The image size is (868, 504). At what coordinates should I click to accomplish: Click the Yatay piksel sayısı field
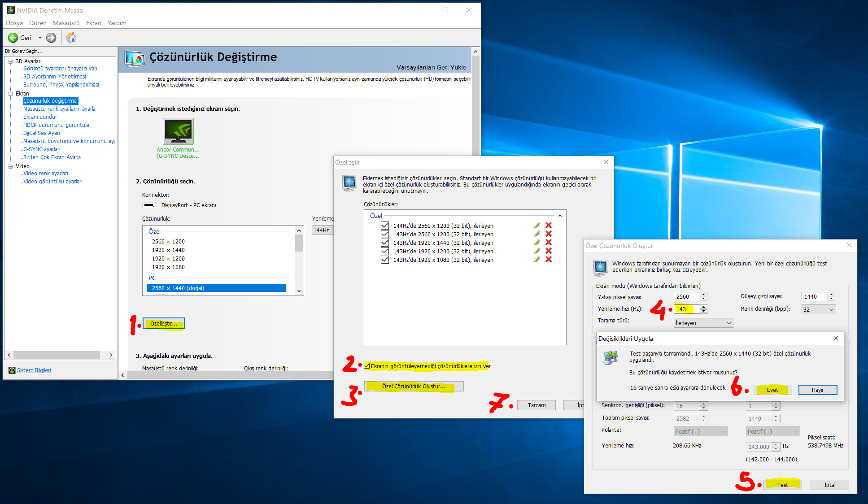pyautogui.click(x=686, y=296)
